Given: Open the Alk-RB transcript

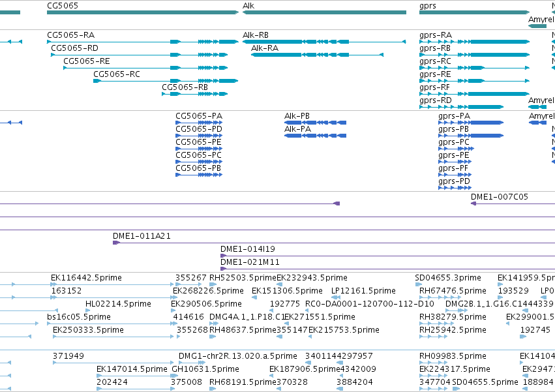Looking at the screenshot, I should (x=256, y=35).
